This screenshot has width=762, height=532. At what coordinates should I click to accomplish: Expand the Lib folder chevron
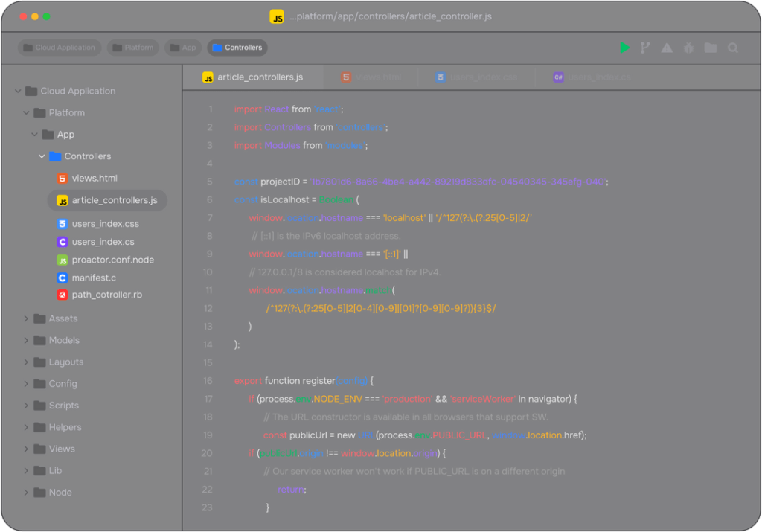coord(26,471)
